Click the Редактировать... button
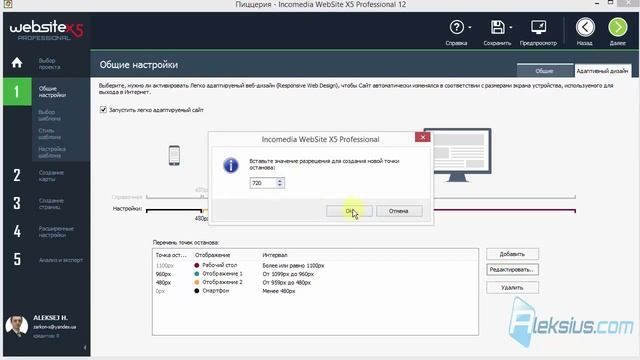 (512, 269)
